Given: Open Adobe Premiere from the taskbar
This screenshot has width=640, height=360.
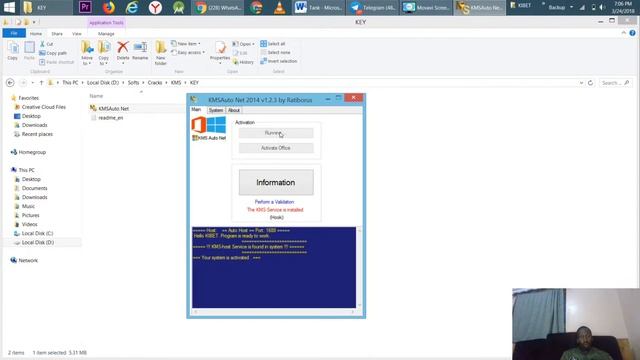Looking at the screenshot, I should pyautogui.click(x=85, y=7).
